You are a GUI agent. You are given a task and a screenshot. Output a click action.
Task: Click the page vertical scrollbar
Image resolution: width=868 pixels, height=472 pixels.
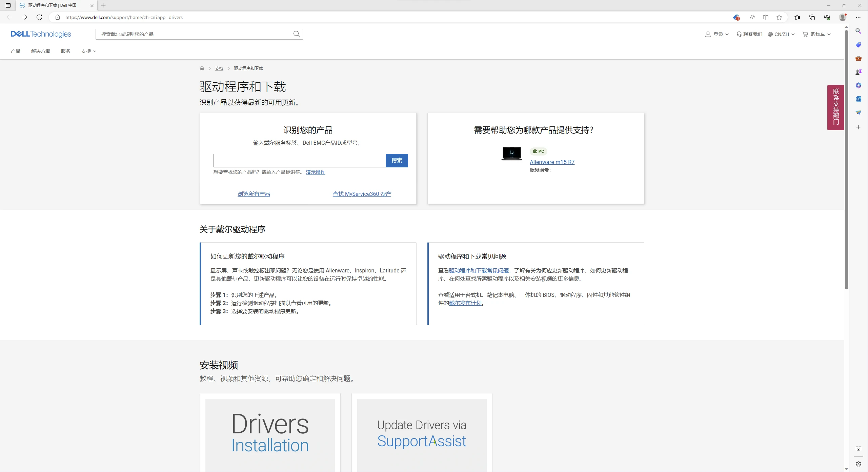pos(846,159)
